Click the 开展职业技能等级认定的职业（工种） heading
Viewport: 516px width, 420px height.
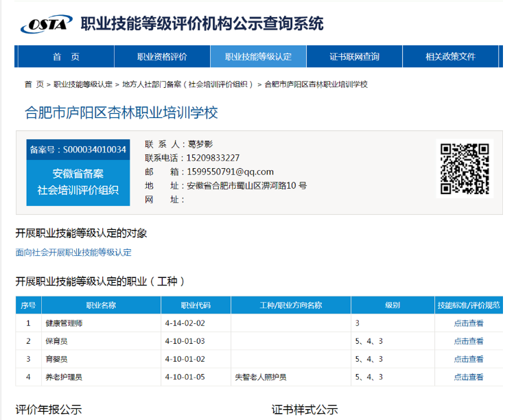[100, 281]
